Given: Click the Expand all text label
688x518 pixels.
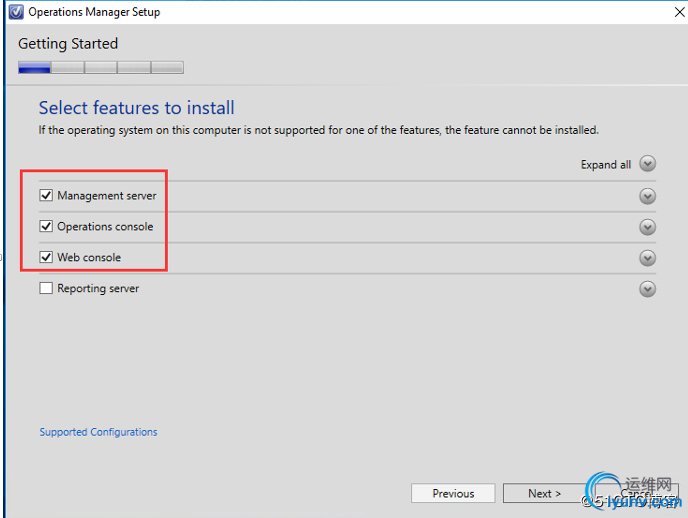Looking at the screenshot, I should tap(605, 165).
